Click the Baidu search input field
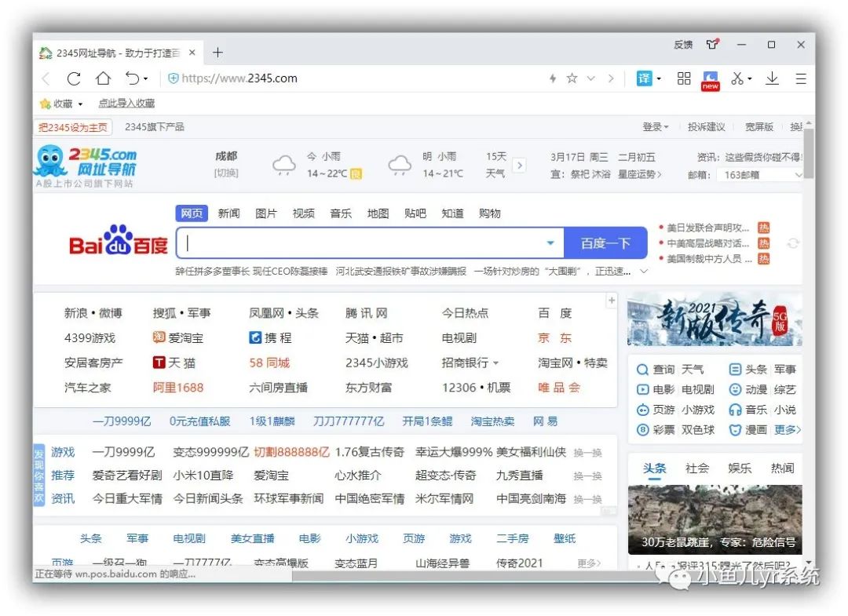 (x=370, y=243)
